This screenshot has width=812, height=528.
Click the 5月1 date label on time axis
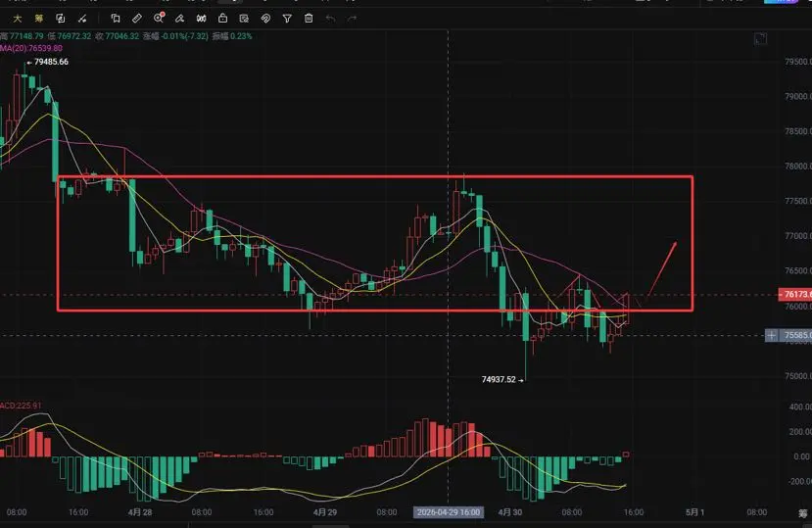(x=695, y=512)
